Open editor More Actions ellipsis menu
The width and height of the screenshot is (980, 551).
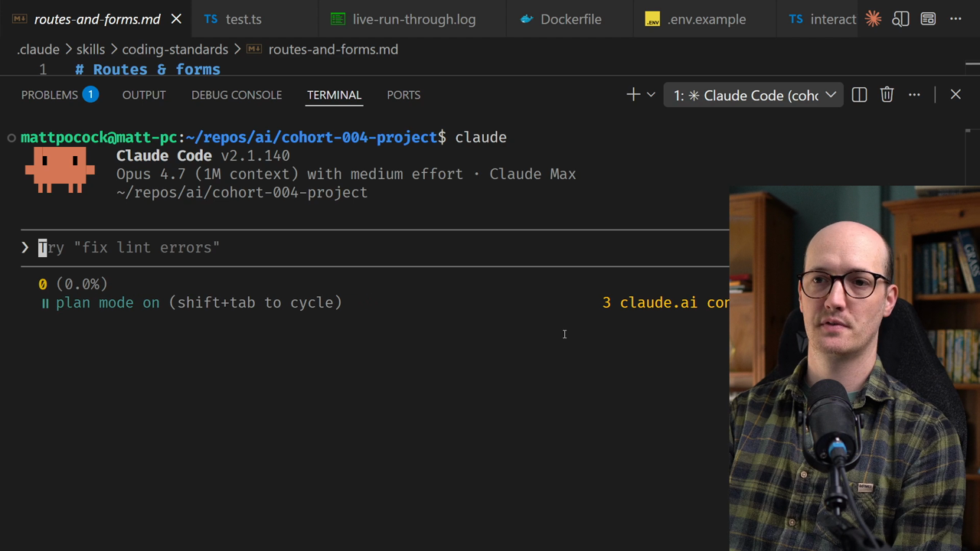coord(955,19)
